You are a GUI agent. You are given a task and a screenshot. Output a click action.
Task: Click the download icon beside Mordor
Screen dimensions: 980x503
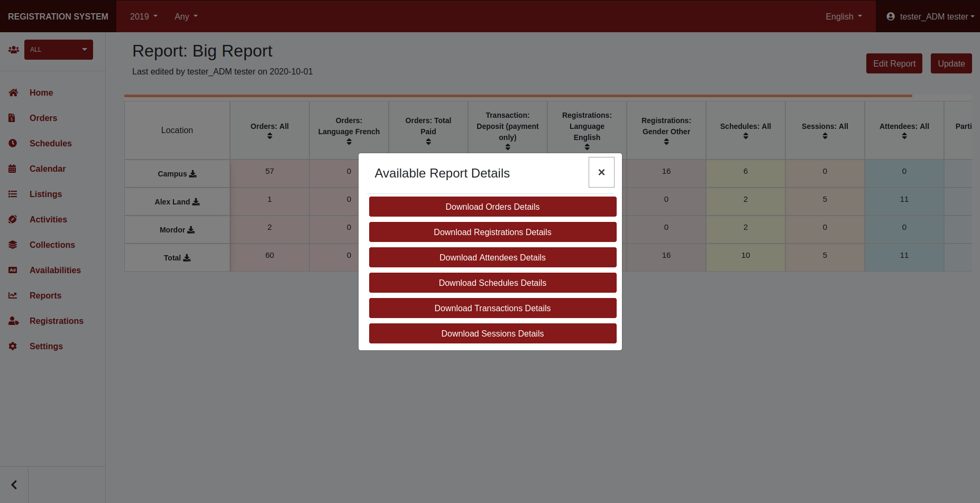point(191,230)
